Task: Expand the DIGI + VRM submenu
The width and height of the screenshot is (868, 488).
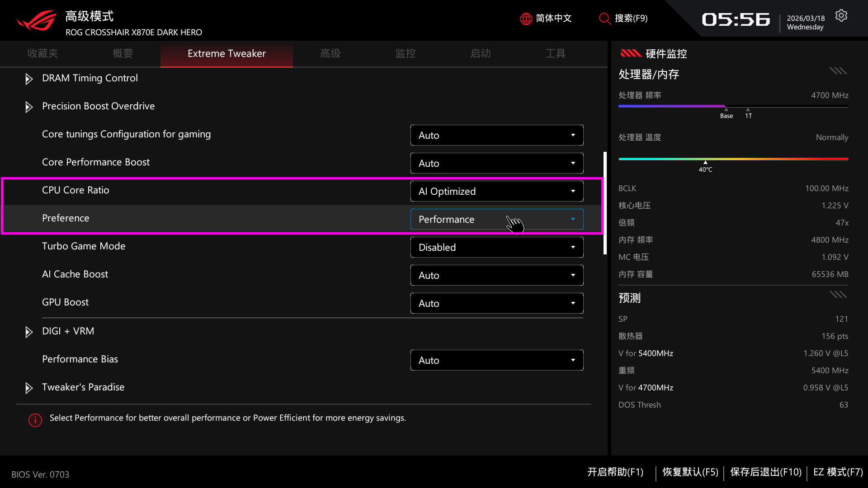Action: click(x=29, y=332)
